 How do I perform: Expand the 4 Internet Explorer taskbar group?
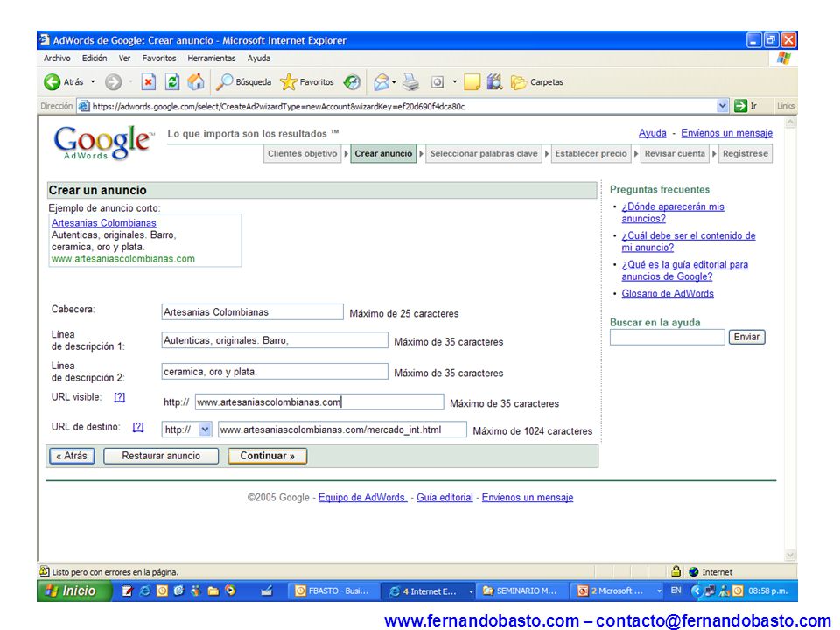click(x=471, y=591)
